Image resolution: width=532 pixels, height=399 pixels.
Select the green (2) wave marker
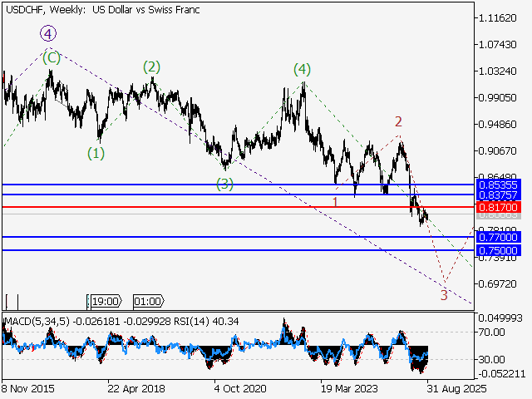pyautogui.click(x=150, y=67)
